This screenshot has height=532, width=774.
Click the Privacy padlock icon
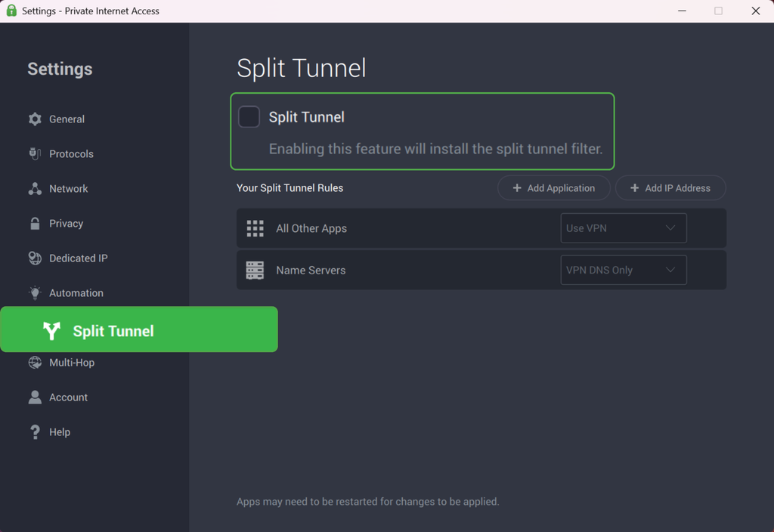tap(35, 223)
